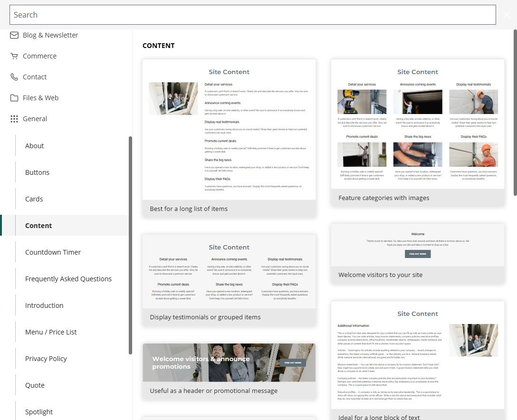This screenshot has width=517, height=420.
Task: Click the main content panel scrollbar
Action: click(515, 113)
